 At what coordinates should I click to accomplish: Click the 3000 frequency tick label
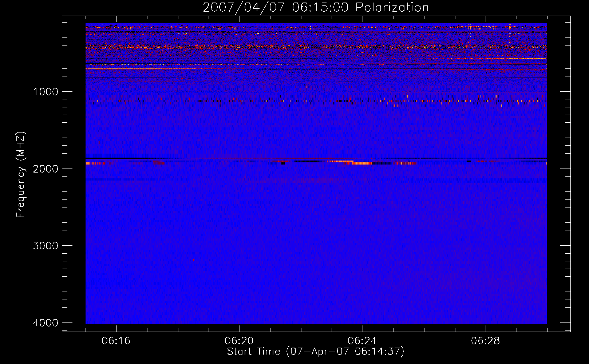click(x=46, y=246)
